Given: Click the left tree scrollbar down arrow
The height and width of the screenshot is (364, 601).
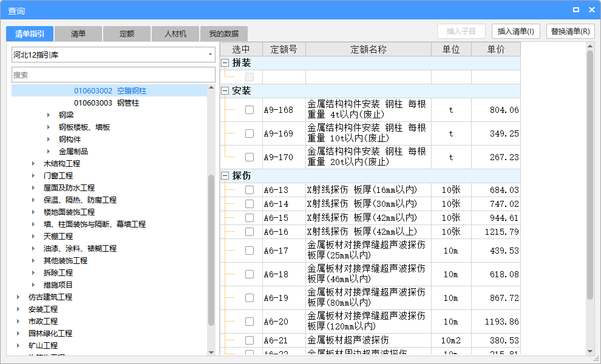Looking at the screenshot, I should [x=211, y=352].
